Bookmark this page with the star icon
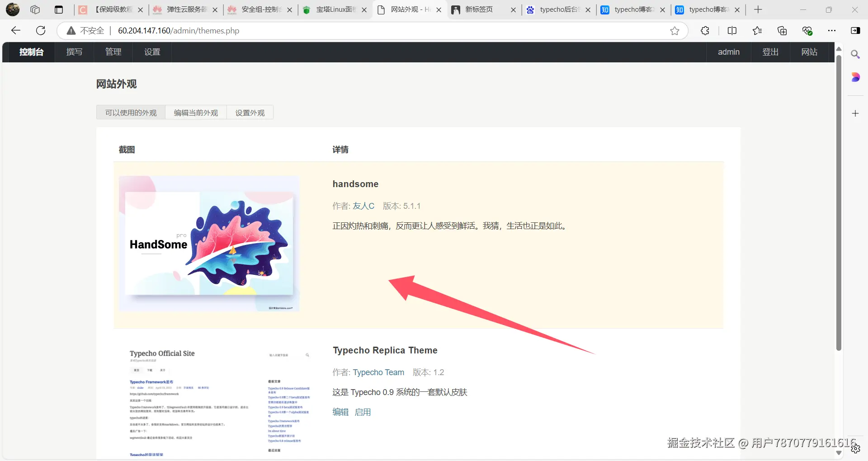 click(x=675, y=31)
